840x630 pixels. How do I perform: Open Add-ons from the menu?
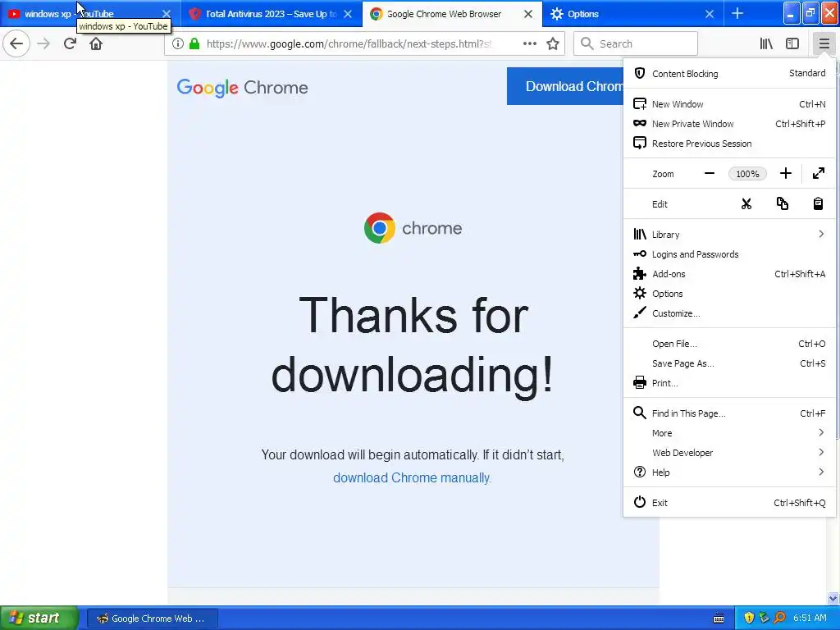pos(728,274)
